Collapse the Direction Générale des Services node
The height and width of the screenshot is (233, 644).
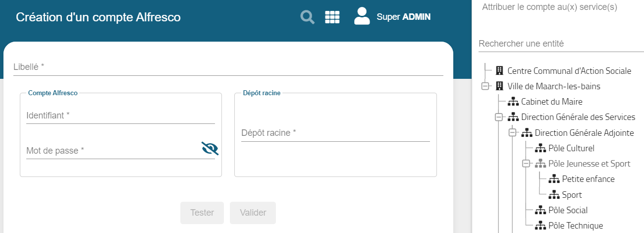(x=499, y=117)
